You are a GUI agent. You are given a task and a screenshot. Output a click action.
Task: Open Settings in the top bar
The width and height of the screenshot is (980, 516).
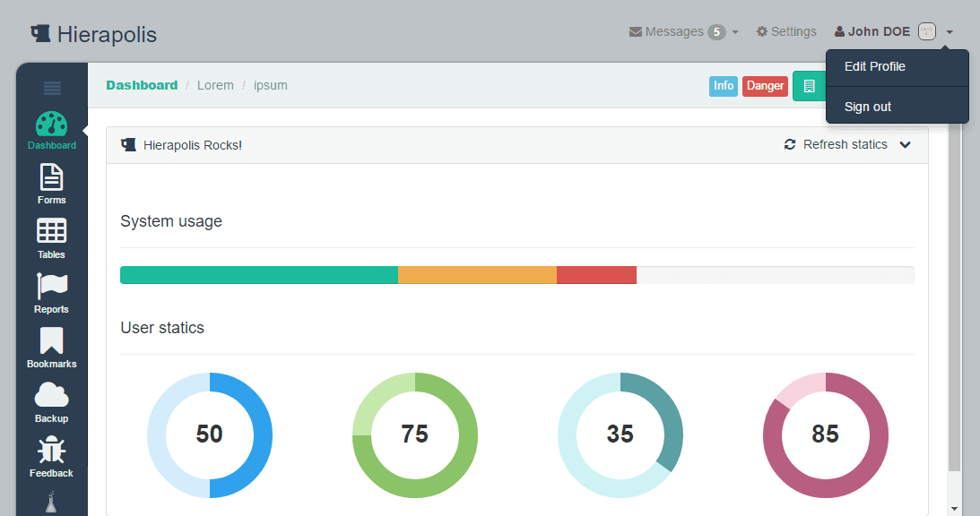click(786, 32)
